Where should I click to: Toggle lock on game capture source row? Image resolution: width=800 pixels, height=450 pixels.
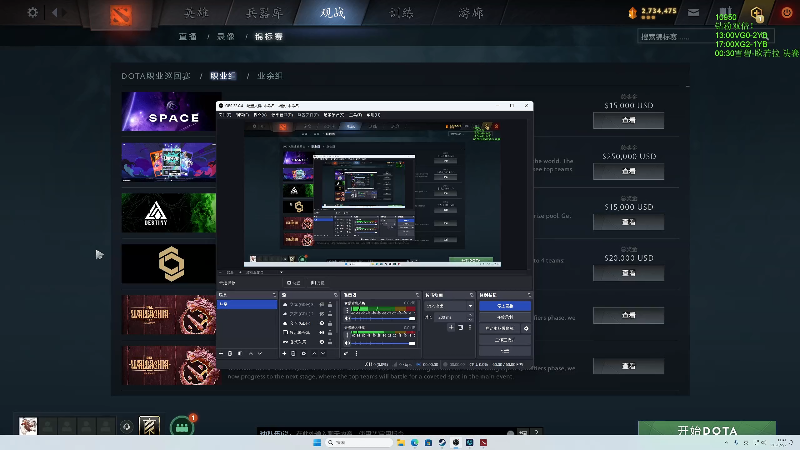pyautogui.click(x=330, y=342)
